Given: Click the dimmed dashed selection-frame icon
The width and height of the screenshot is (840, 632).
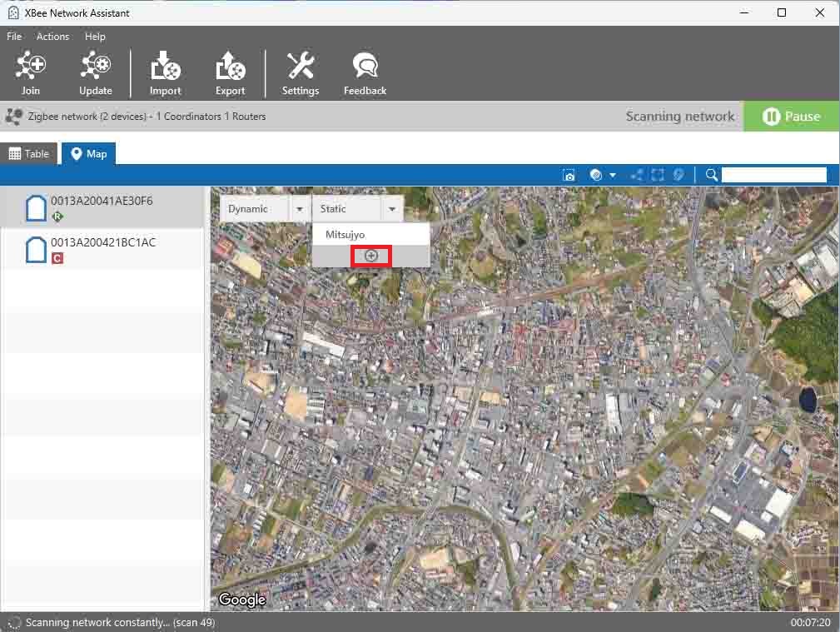Looking at the screenshot, I should (x=658, y=176).
